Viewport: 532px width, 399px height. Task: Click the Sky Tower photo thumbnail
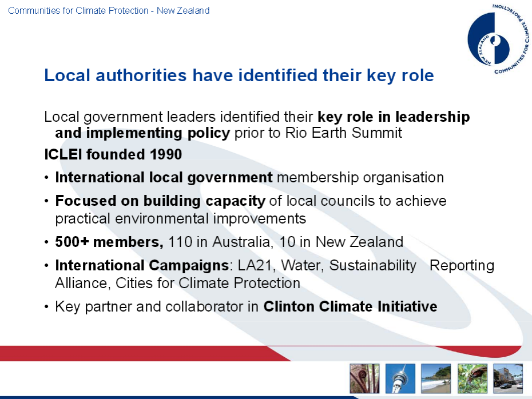click(x=400, y=378)
